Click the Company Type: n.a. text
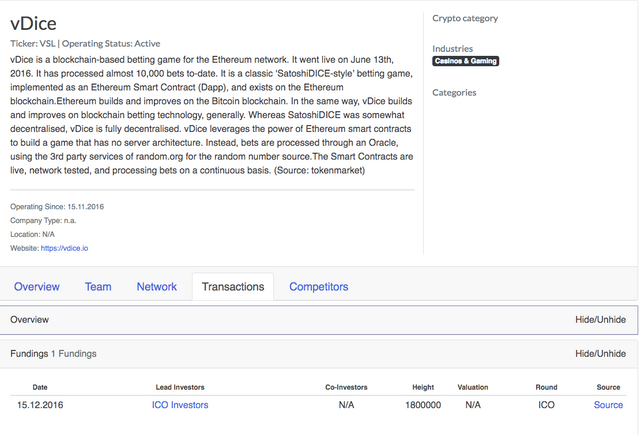Screen dimensions: 640x435 [43, 220]
